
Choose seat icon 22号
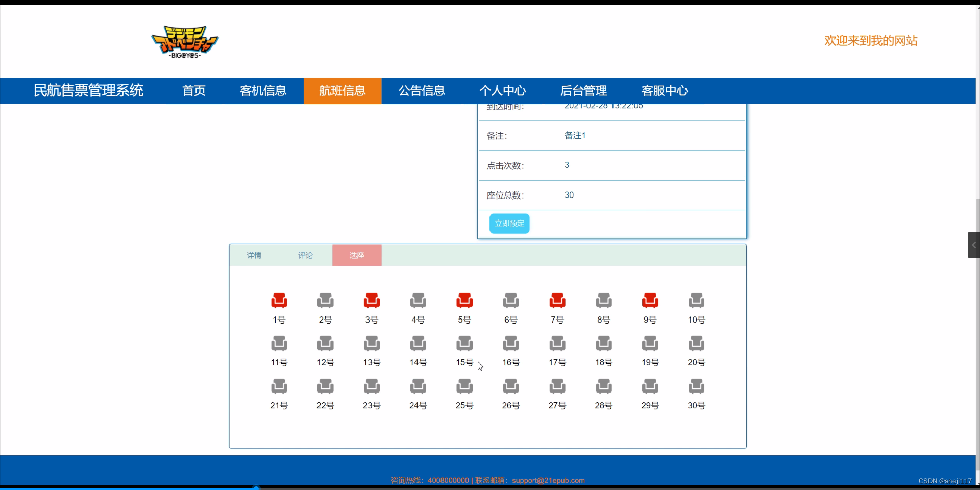click(x=325, y=386)
